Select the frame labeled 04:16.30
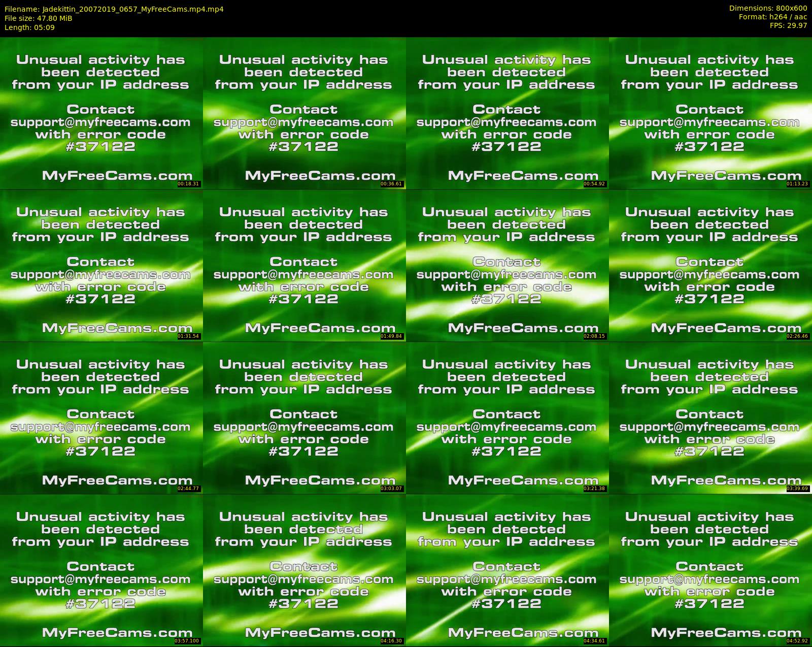The height and width of the screenshot is (647, 812). tap(304, 570)
